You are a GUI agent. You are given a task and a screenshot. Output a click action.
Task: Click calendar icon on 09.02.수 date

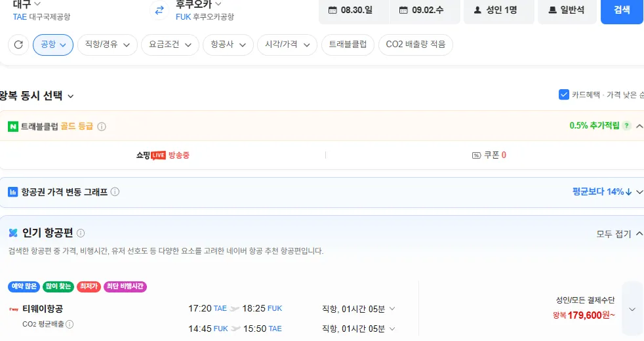coord(403,10)
